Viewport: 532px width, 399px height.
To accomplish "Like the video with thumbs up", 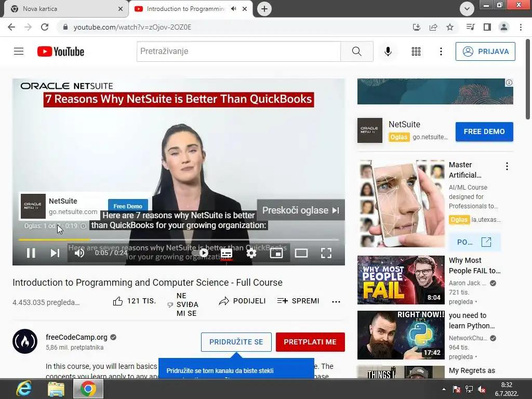I will [x=135, y=301].
